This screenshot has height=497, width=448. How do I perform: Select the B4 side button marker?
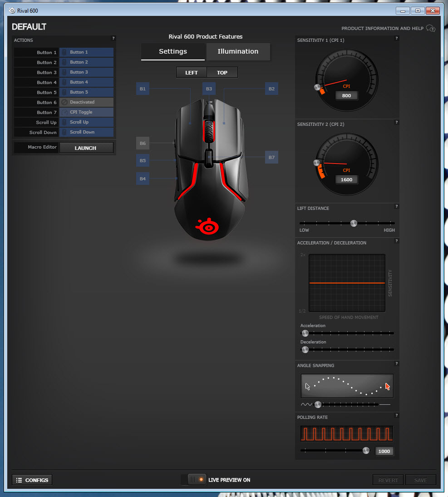tap(143, 179)
